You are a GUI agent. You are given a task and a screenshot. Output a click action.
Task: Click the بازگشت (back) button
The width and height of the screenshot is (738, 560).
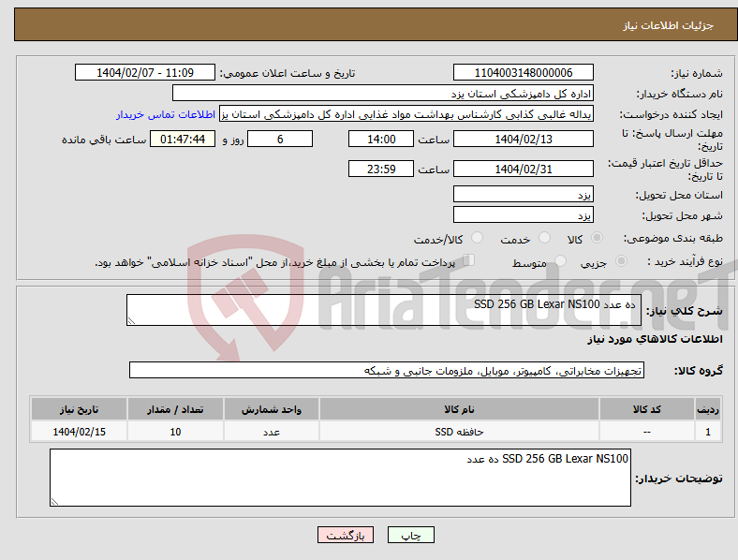(346, 535)
